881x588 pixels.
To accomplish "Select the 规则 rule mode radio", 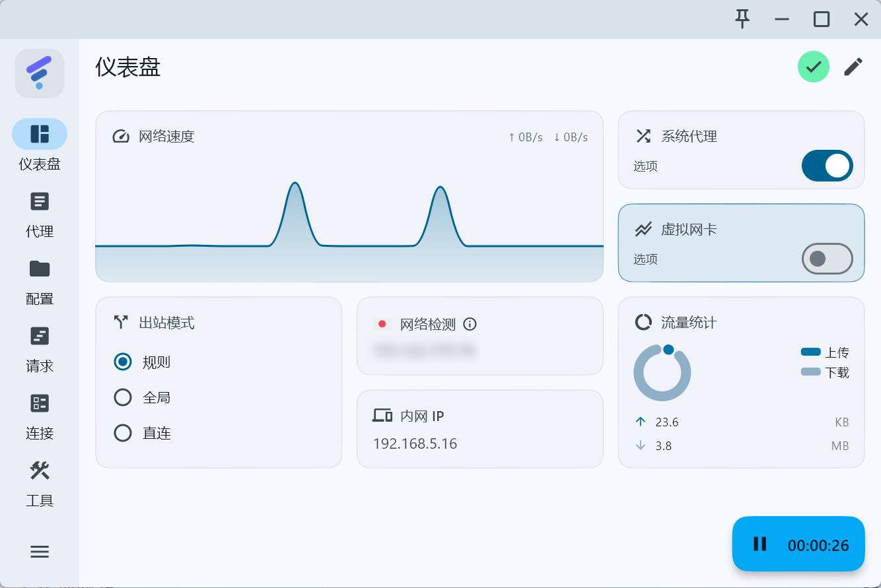I will pyautogui.click(x=123, y=362).
